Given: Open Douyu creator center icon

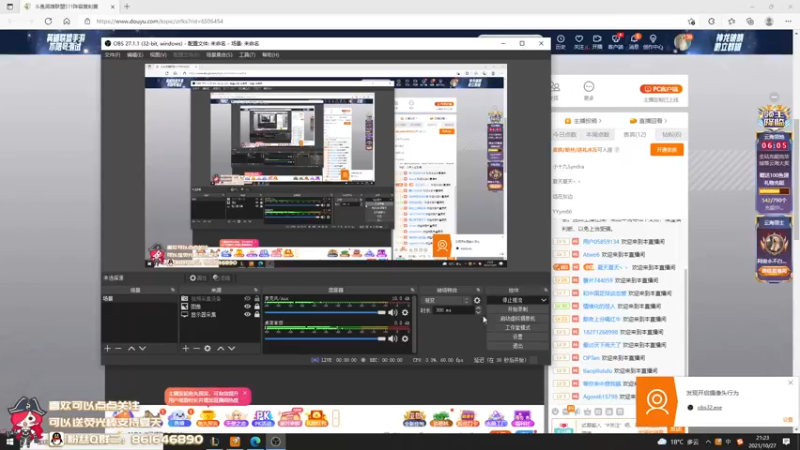Looking at the screenshot, I should 653,41.
